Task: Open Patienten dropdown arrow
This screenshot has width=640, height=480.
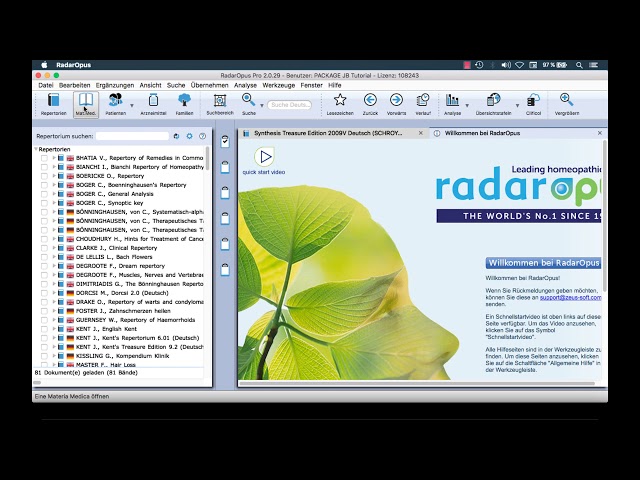Action: point(132,105)
